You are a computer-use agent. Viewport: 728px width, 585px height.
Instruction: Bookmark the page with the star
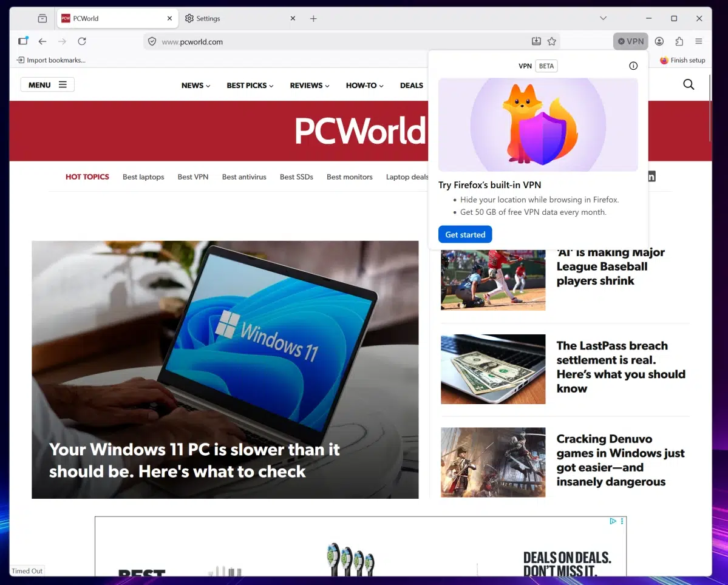pos(552,41)
